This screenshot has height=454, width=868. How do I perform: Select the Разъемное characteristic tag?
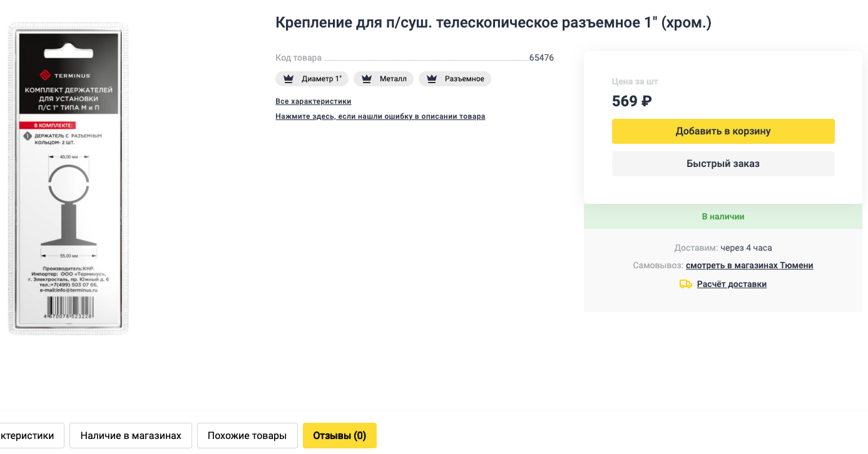point(455,79)
